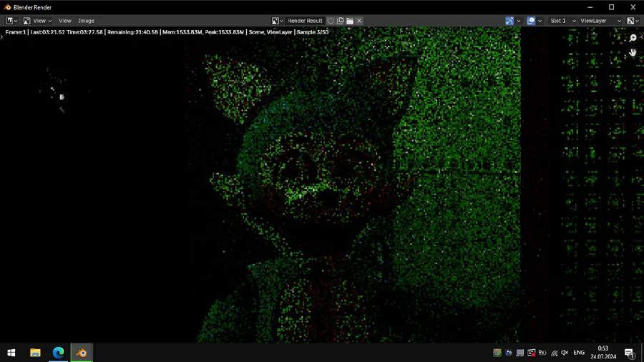Screen dimensions: 644x362
Task: Expand the left toolbar region arrow
Action: click(1, 37)
